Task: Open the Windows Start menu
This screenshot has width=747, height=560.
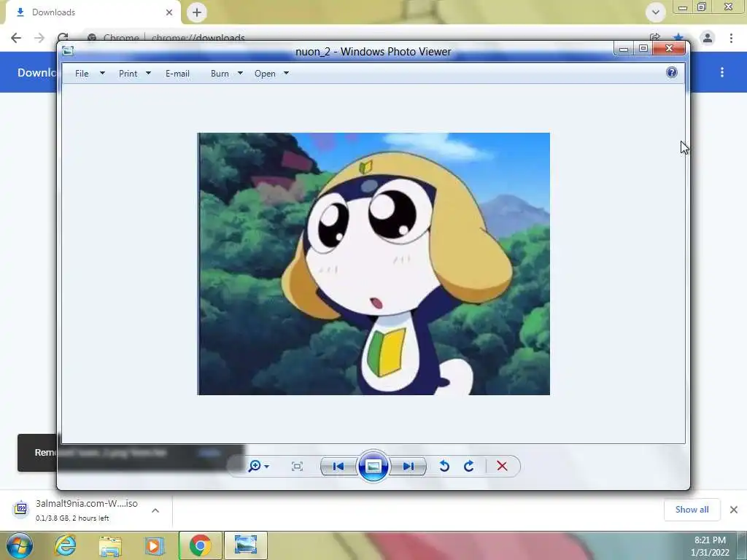Action: [x=20, y=545]
